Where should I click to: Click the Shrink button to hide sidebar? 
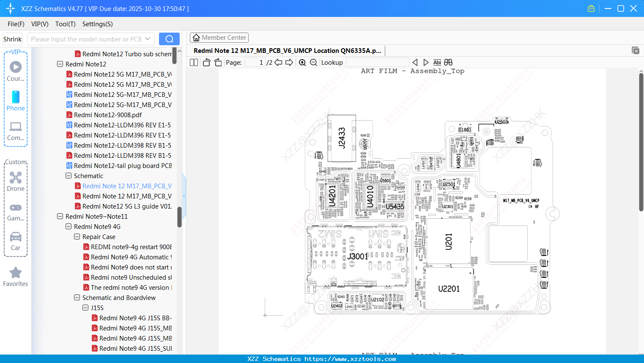click(x=12, y=39)
